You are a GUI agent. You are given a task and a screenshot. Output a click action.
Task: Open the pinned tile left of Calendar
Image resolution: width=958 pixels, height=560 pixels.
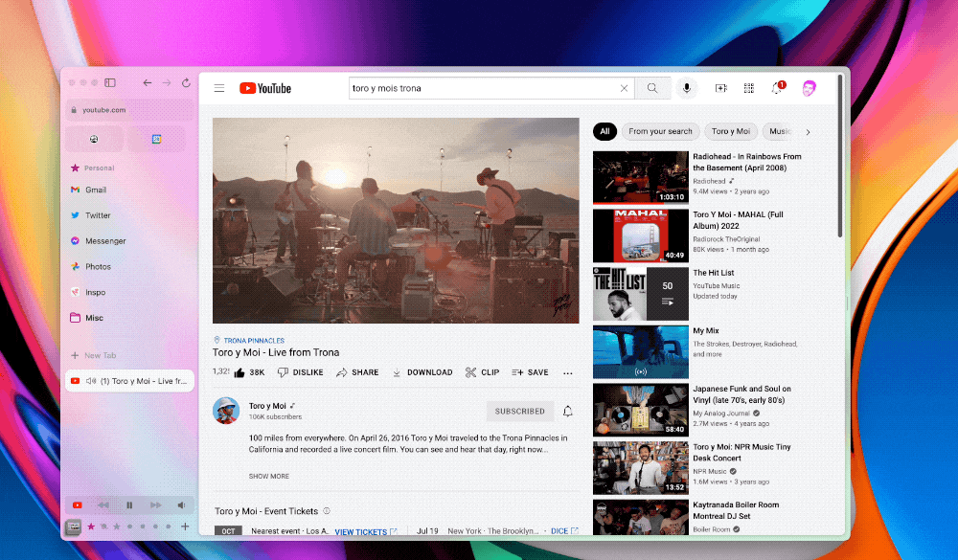[x=94, y=139]
